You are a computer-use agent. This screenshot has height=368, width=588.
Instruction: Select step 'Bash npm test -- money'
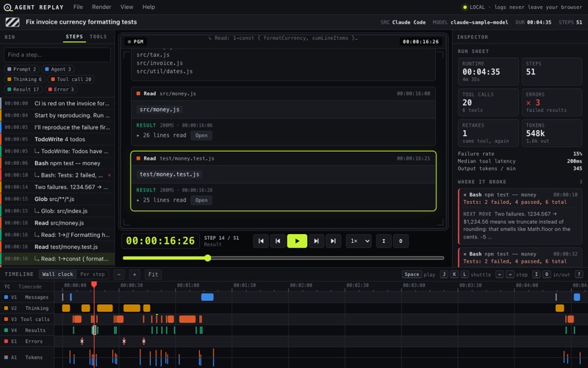(57, 163)
